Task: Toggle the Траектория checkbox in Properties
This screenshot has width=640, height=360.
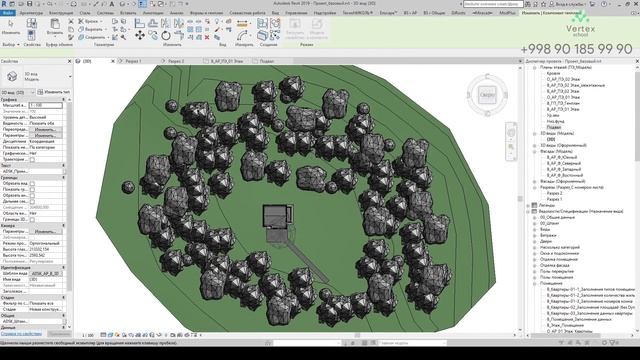Action: (32, 160)
